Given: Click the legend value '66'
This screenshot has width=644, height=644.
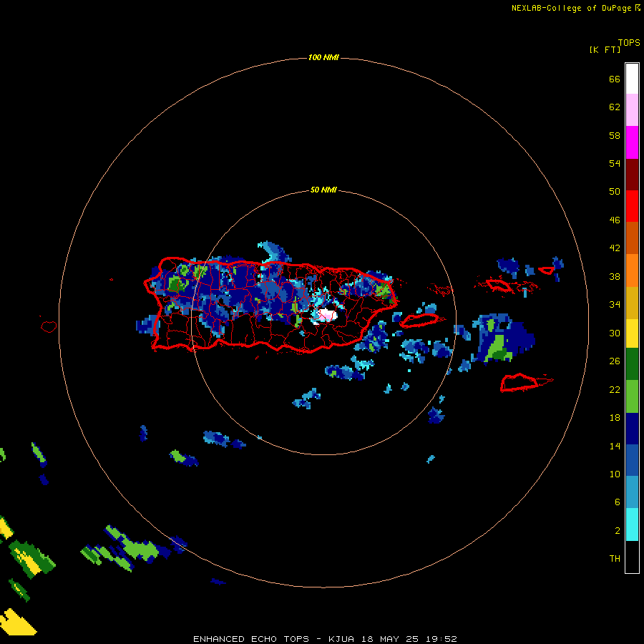Looking at the screenshot, I should [x=615, y=79].
